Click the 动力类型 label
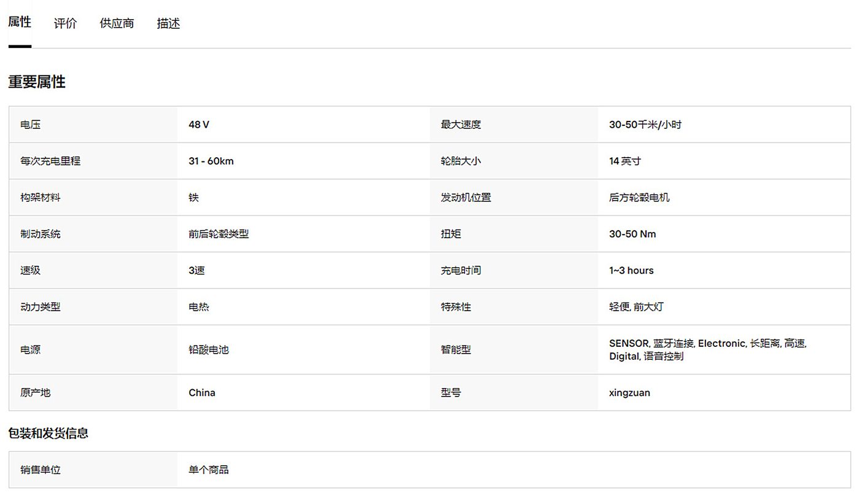 (41, 307)
